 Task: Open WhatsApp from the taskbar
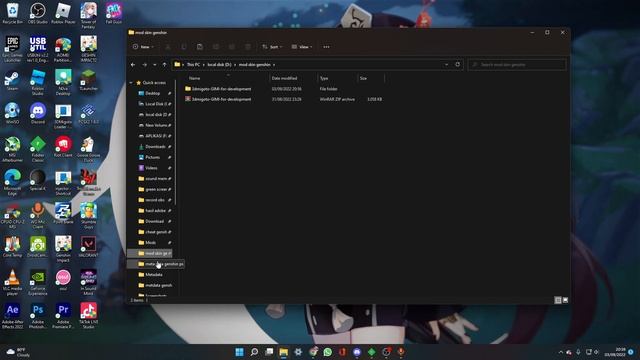point(327,352)
